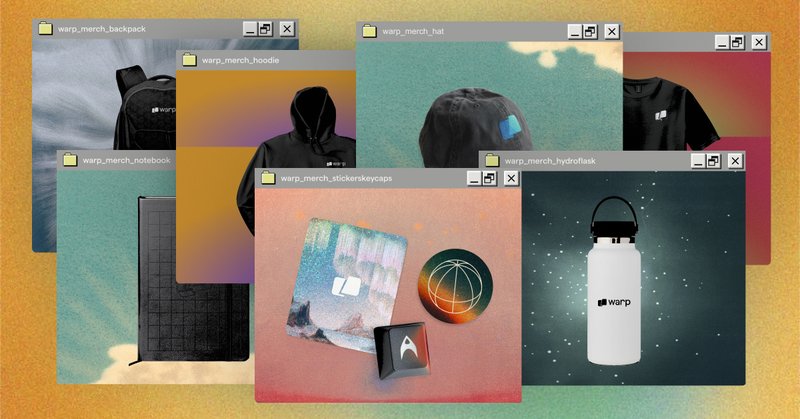Image resolution: width=800 pixels, height=419 pixels.
Task: Minimize the warp_merch_stickerskeycaps window
Action: click(x=474, y=178)
